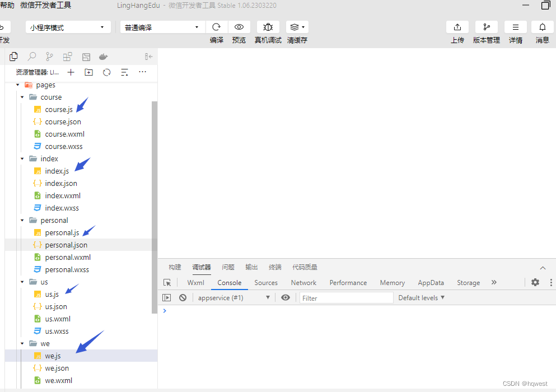Open the 构建 build tab
Screen dimensions: 556x392
point(175,267)
